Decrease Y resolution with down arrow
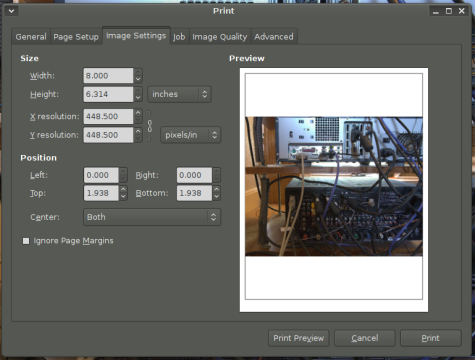The height and width of the screenshot is (360, 475). point(138,139)
